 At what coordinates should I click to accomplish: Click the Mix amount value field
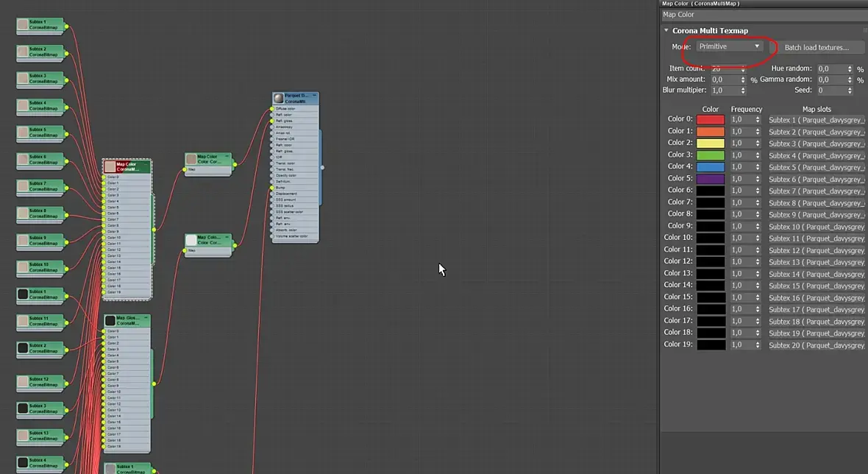pos(725,79)
